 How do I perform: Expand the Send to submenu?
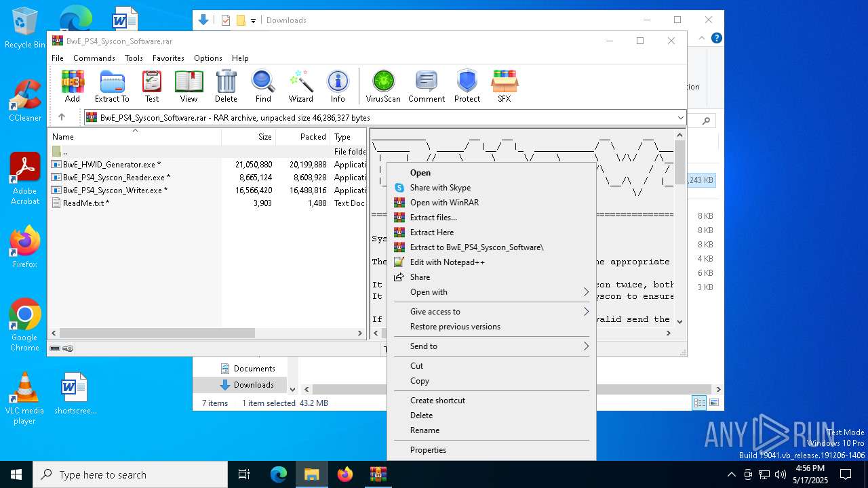pos(587,346)
